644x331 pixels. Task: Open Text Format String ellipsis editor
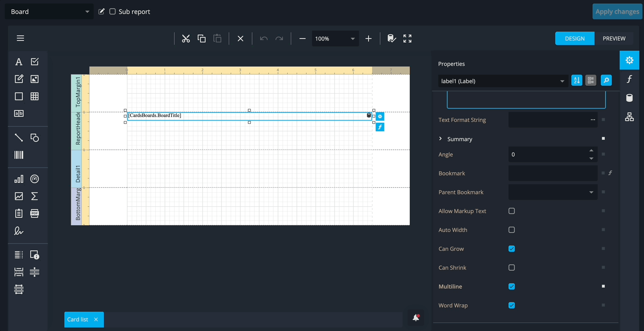tap(593, 120)
